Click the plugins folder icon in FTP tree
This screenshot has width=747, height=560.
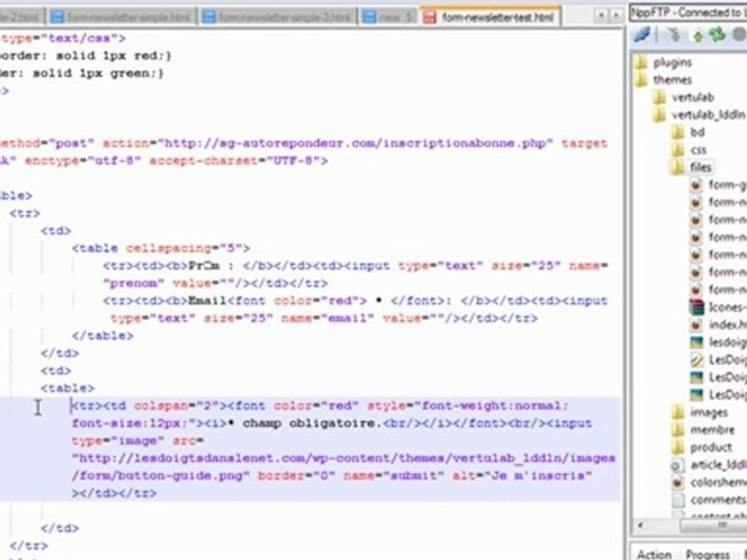point(641,62)
